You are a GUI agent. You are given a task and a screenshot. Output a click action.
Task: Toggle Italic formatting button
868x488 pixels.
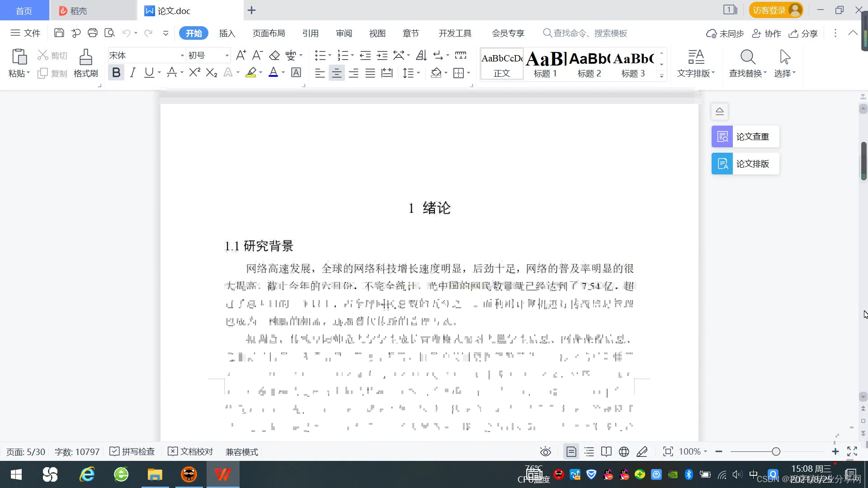132,73
